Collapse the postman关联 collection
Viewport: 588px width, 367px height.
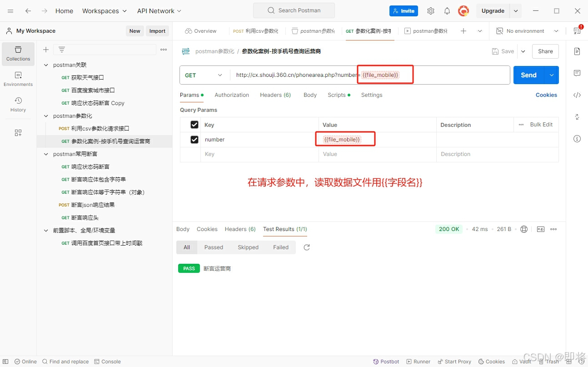[46, 65]
